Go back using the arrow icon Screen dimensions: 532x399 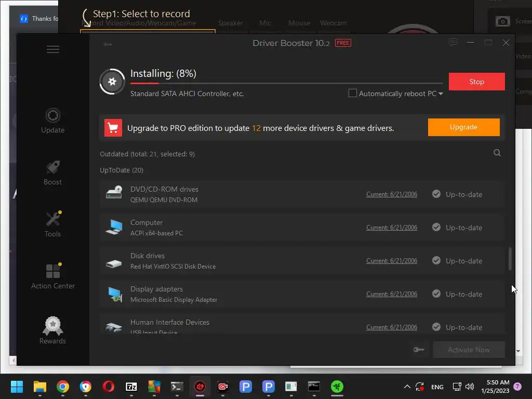click(108, 44)
